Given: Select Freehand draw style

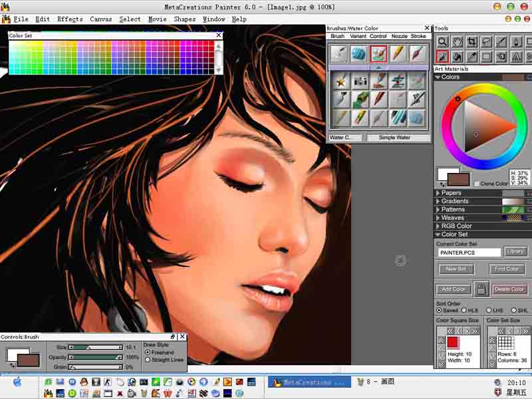Looking at the screenshot, I should point(148,352).
